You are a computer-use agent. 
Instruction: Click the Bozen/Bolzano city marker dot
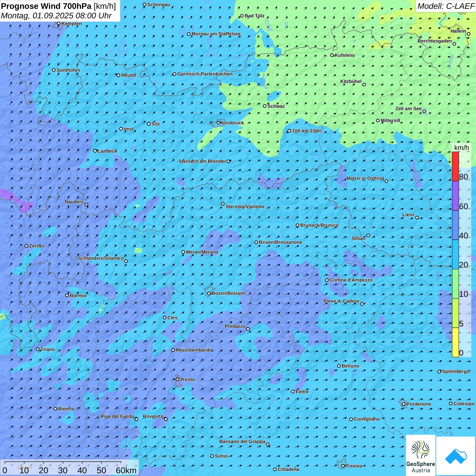click(x=209, y=293)
